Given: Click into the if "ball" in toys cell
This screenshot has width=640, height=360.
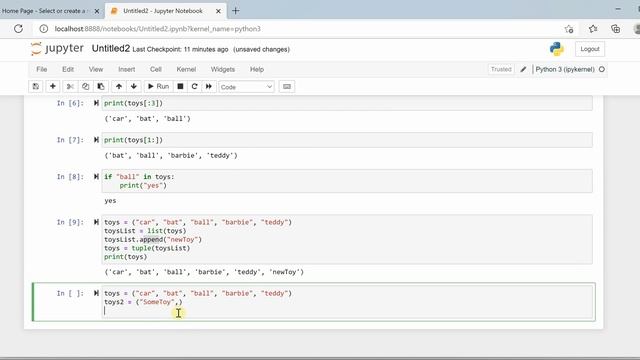Looking at the screenshot, I should click(x=347, y=181).
